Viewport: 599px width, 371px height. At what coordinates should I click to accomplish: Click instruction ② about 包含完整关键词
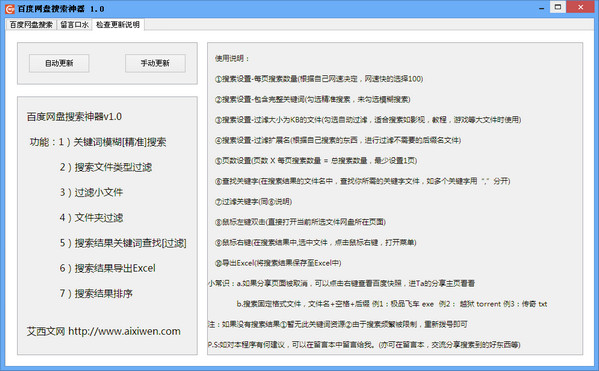(x=312, y=99)
